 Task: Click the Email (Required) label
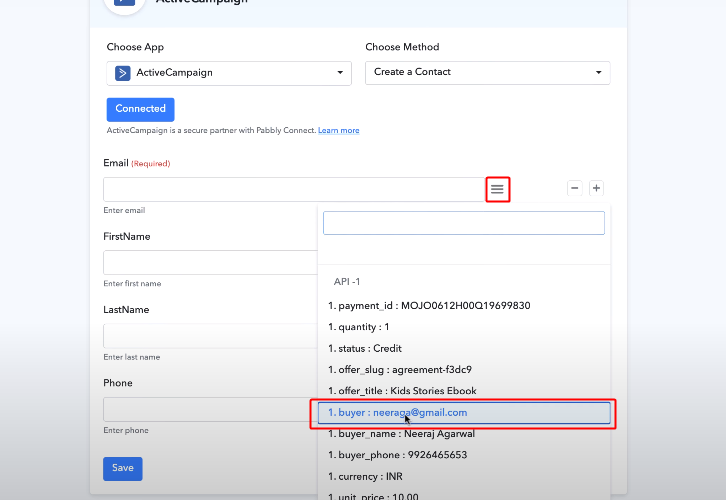[x=137, y=163]
